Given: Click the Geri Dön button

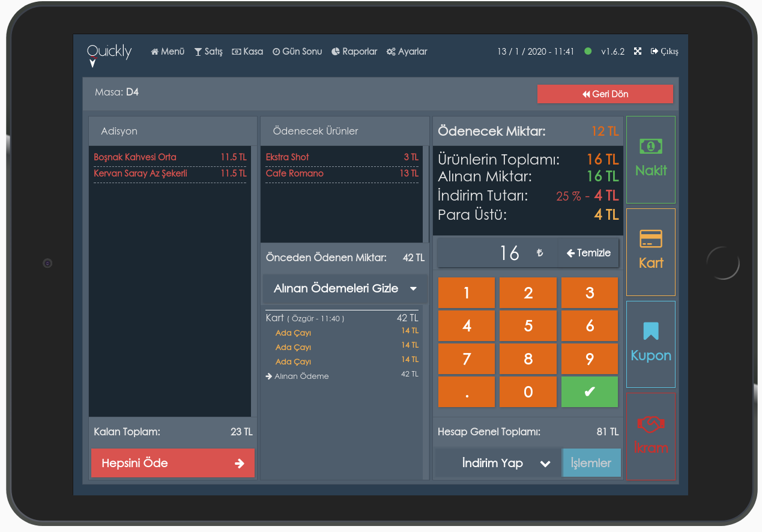Looking at the screenshot, I should pos(605,94).
